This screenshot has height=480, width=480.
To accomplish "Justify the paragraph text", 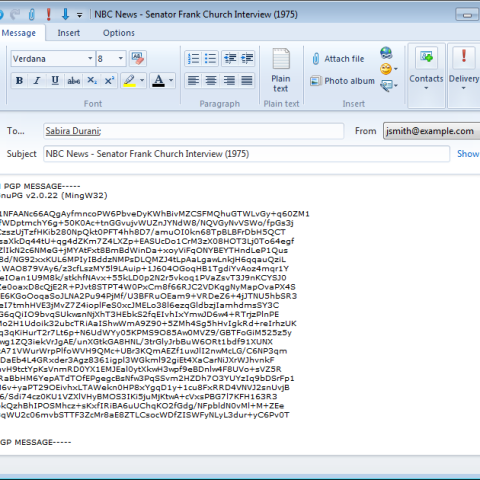I will tap(247, 80).
